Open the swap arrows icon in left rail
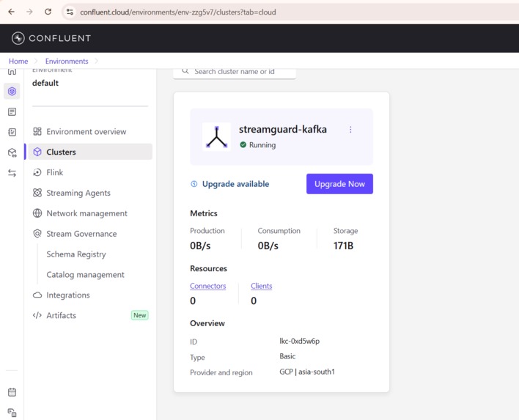Image resolution: width=519 pixels, height=420 pixels. [12, 173]
